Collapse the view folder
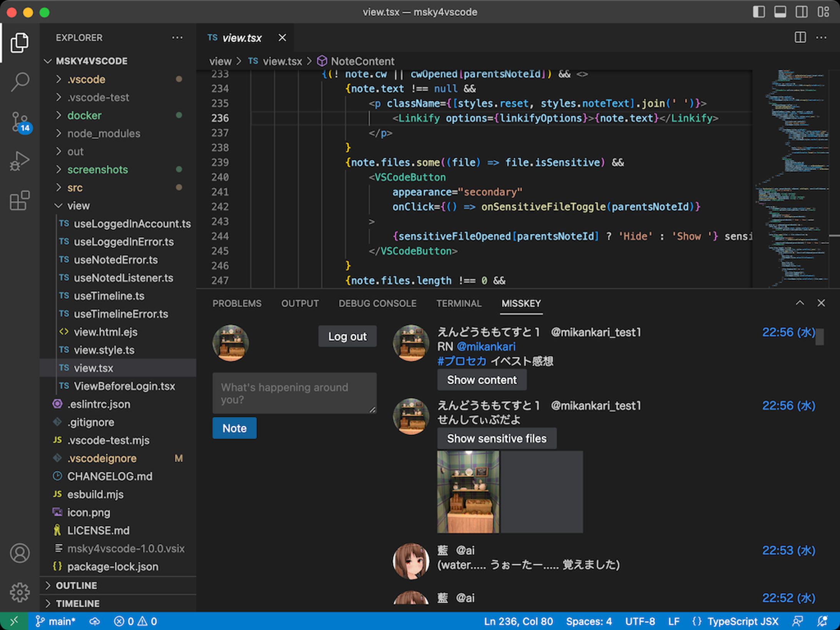 (78, 206)
